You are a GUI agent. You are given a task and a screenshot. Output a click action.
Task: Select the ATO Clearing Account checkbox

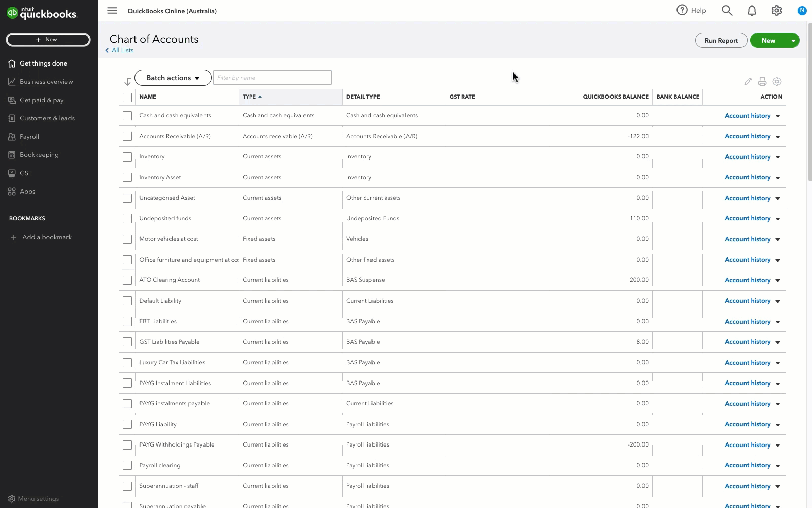tap(127, 280)
